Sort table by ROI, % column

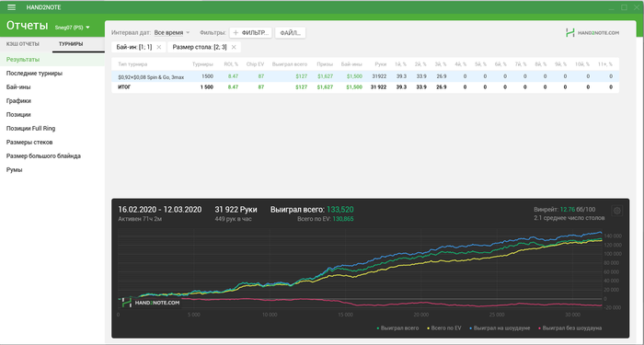coord(231,64)
